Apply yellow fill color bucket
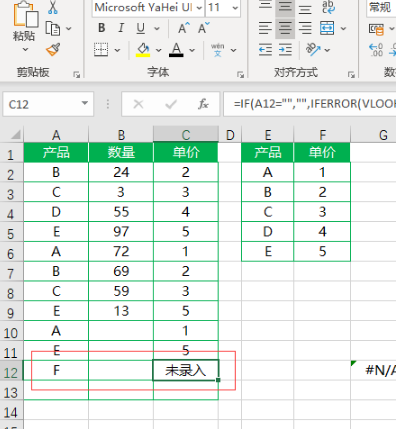The width and height of the screenshot is (397, 429). point(143,50)
